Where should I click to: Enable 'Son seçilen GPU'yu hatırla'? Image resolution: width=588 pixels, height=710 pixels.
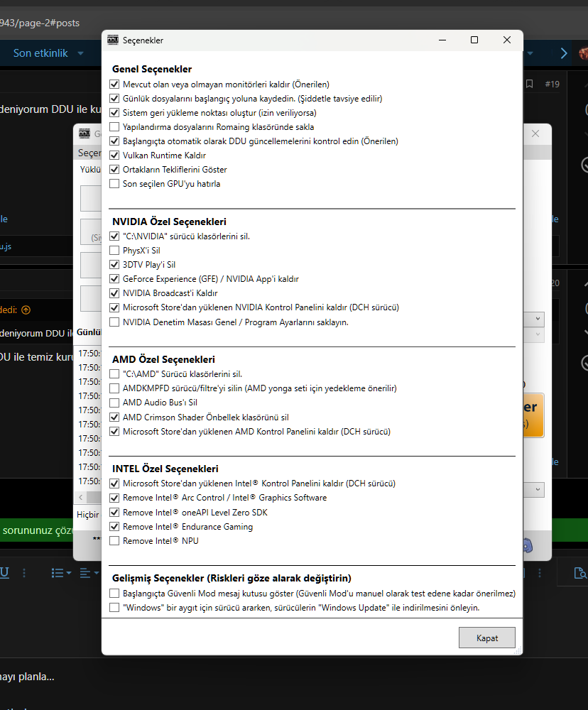tap(114, 184)
